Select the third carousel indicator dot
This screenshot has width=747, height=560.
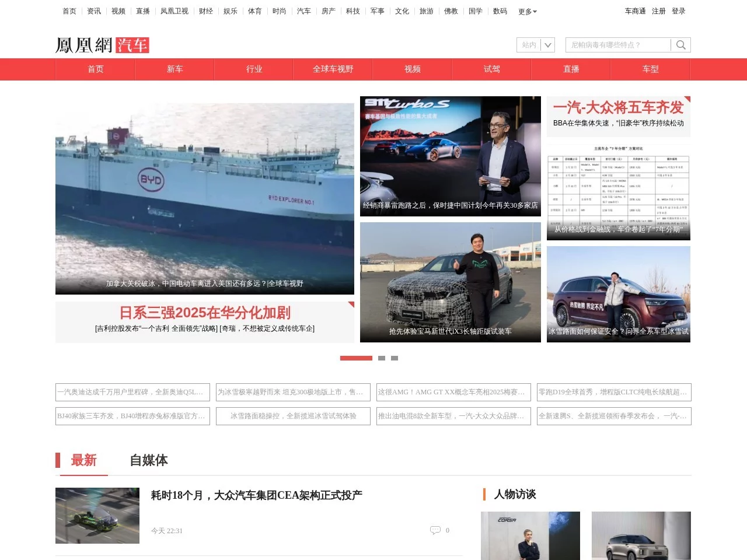[x=395, y=358]
